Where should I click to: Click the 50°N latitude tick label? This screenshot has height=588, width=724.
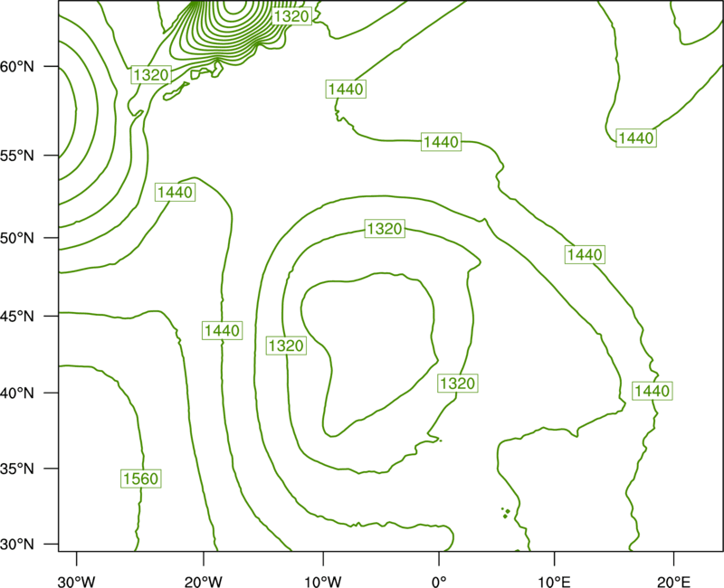point(17,238)
